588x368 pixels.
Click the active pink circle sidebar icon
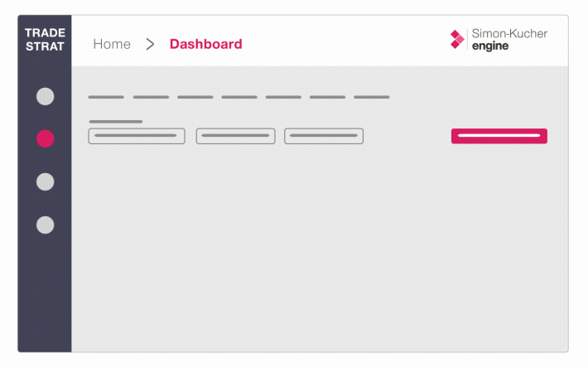(46, 138)
